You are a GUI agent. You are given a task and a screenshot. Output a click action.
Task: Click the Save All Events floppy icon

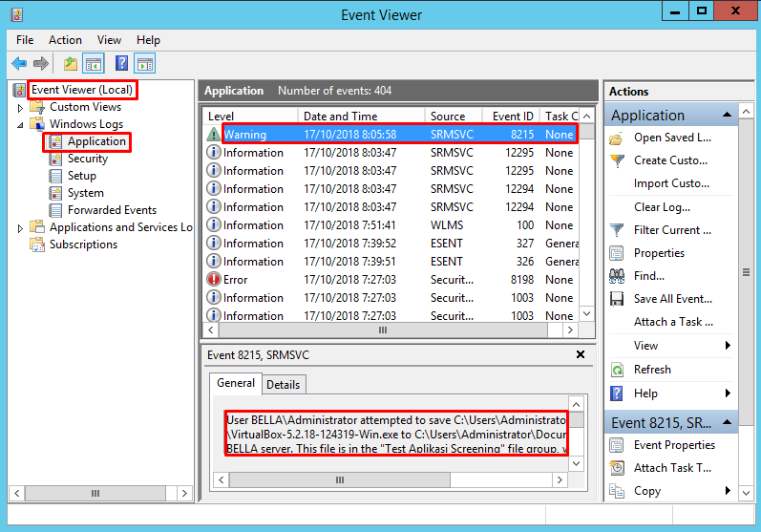coord(617,299)
